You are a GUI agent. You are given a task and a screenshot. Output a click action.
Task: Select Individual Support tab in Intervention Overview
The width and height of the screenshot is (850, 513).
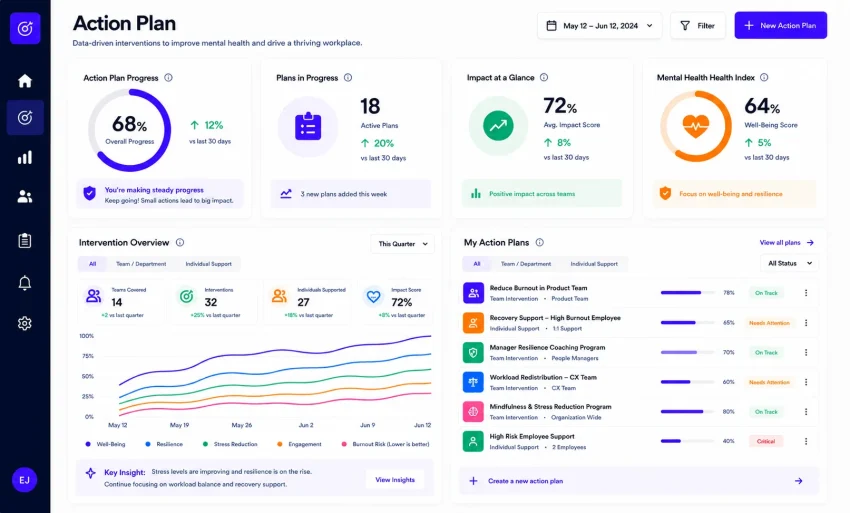(x=209, y=264)
